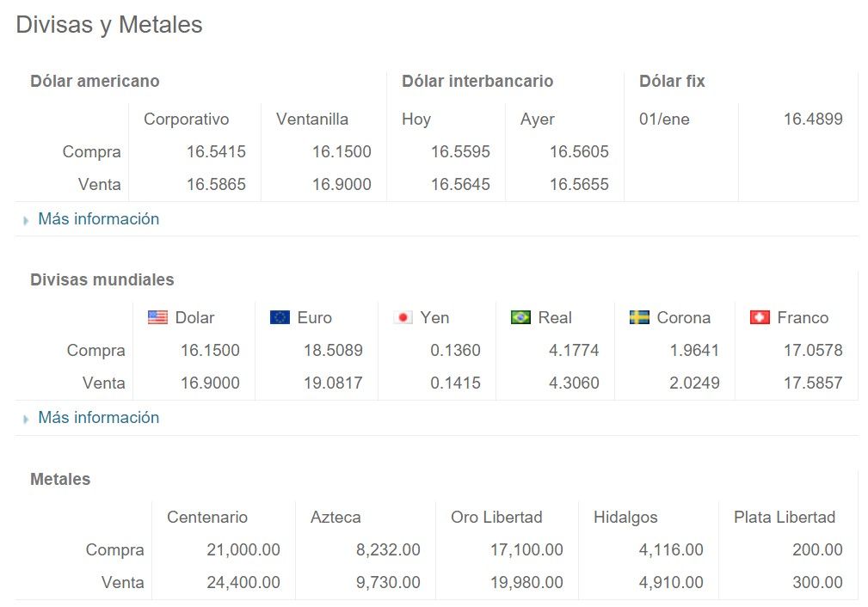The height and width of the screenshot is (607, 868).
Task: Select the Euro flag icon
Action: click(281, 317)
